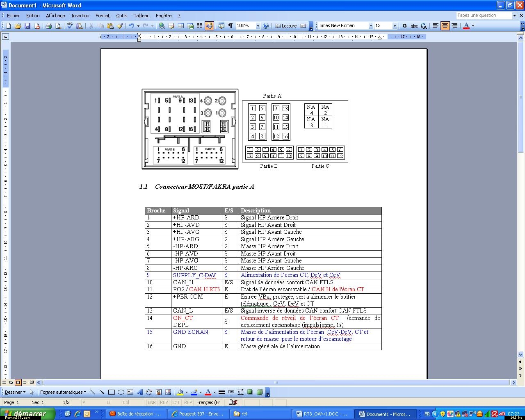Click the fill color paint bucket
Screen dimensions: 525x420
[180, 392]
